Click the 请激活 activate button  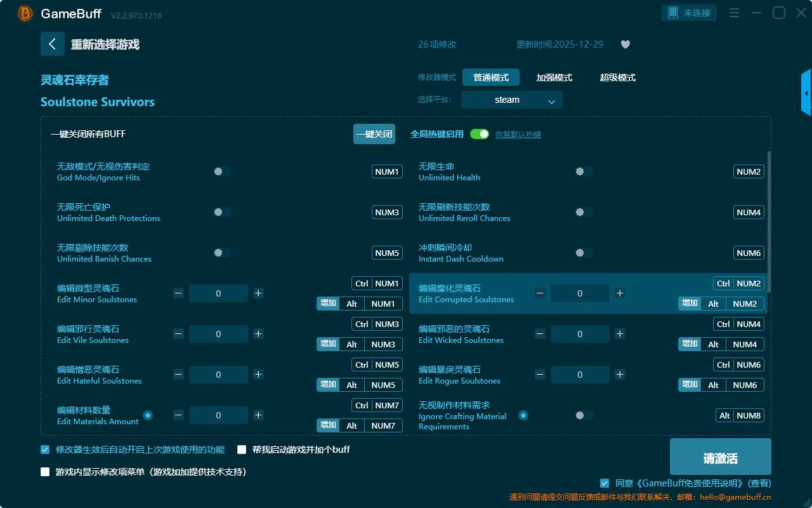click(x=720, y=457)
